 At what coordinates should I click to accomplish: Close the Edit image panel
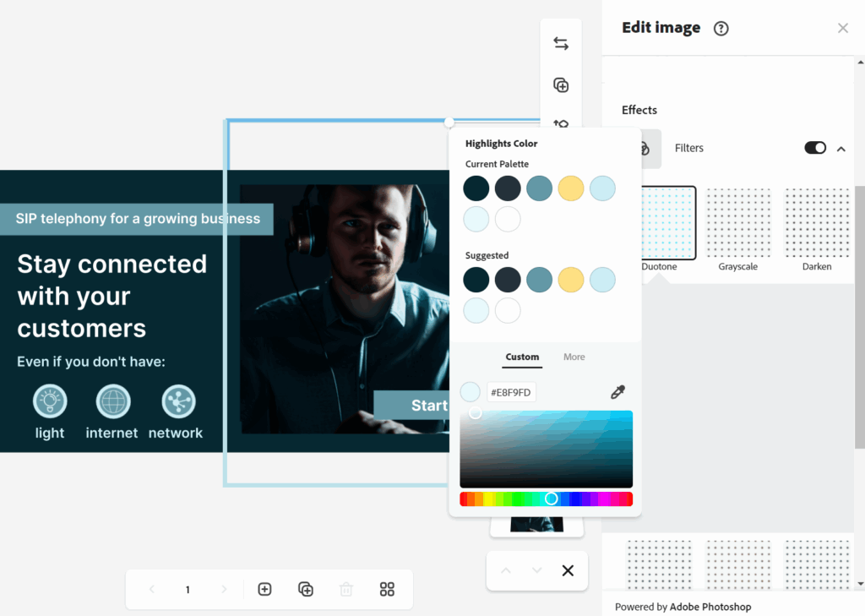click(843, 28)
